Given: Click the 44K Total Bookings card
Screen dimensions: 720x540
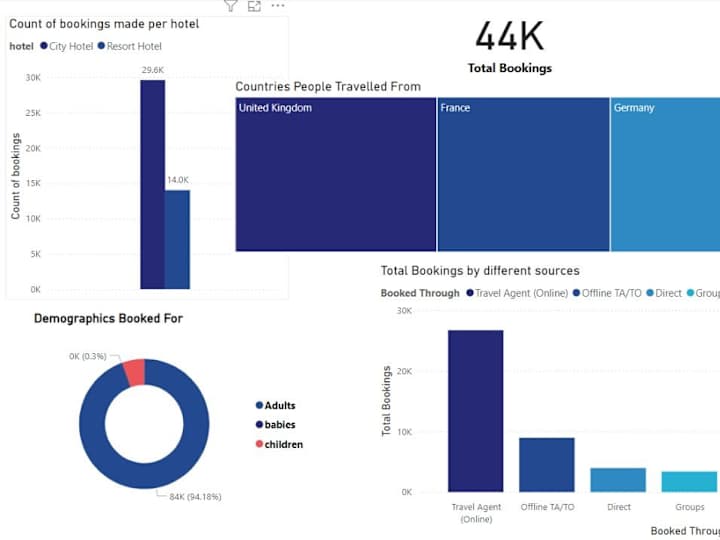Looking at the screenshot, I should [510, 47].
